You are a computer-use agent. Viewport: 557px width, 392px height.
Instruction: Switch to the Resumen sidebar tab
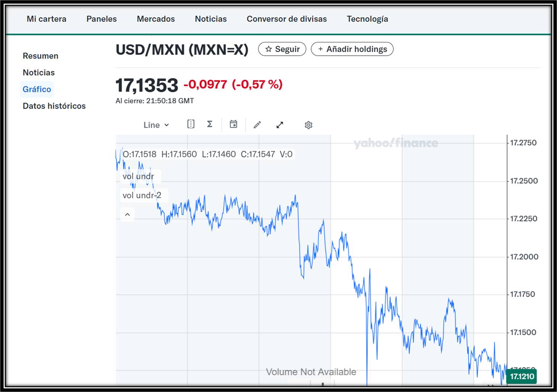(x=40, y=56)
